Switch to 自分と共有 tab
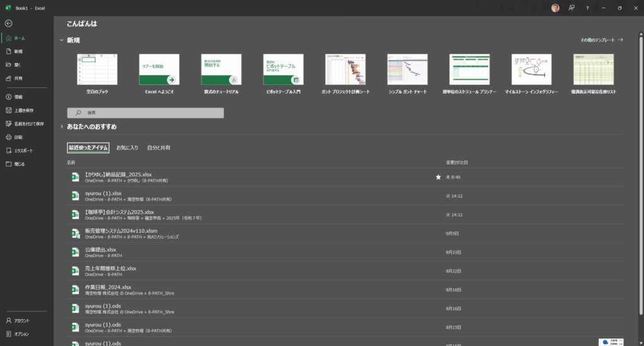This screenshot has height=346, width=644. coord(158,148)
